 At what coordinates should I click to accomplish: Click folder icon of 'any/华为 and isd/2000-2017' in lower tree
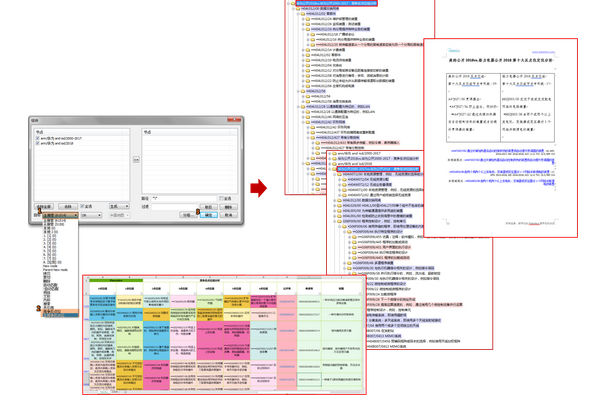[334, 153]
